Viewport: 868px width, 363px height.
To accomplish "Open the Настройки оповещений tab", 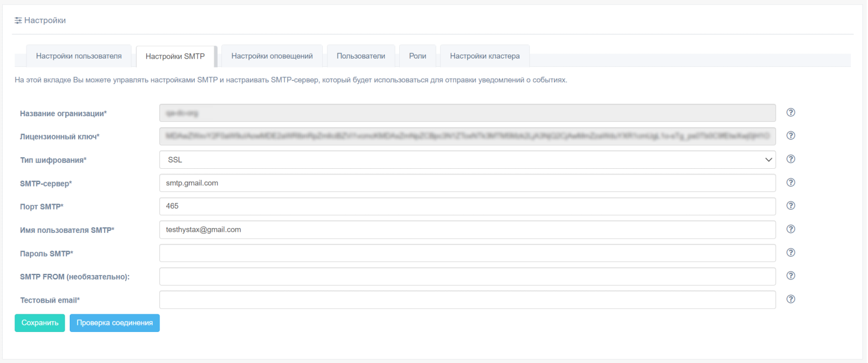I will click(272, 56).
